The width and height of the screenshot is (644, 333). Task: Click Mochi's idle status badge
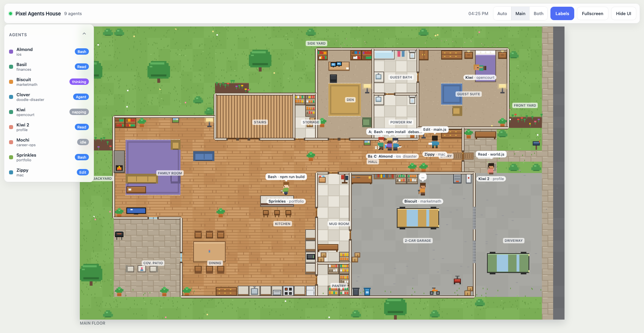(x=83, y=142)
